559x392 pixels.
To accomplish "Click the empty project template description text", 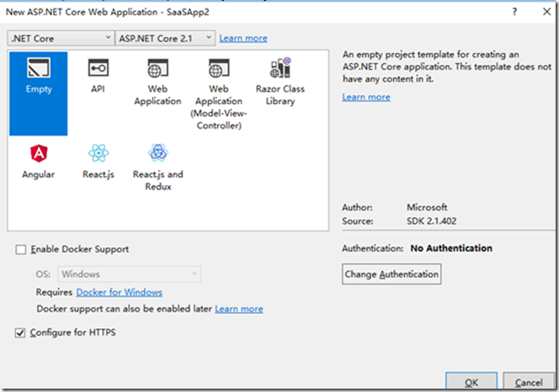I will (447, 66).
